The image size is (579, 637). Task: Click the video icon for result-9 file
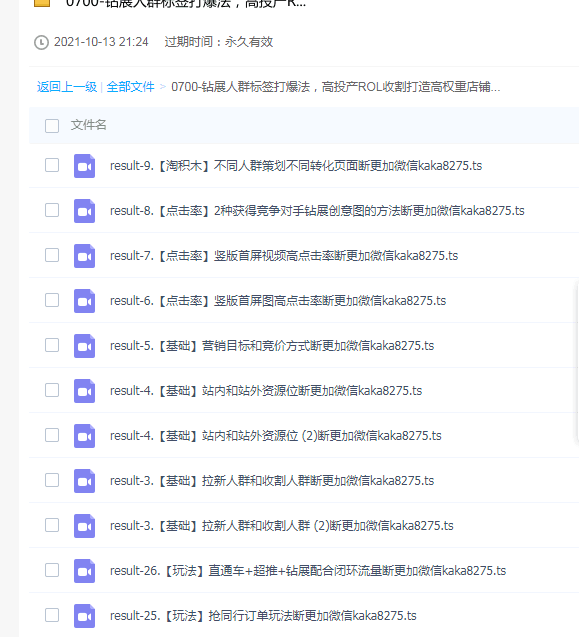pos(85,166)
